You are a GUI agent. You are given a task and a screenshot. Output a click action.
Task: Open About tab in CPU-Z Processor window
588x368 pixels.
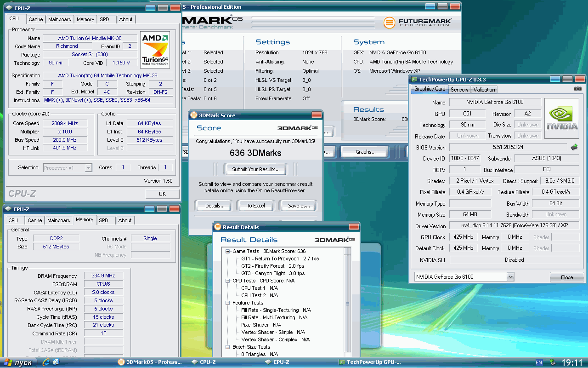pyautogui.click(x=126, y=19)
